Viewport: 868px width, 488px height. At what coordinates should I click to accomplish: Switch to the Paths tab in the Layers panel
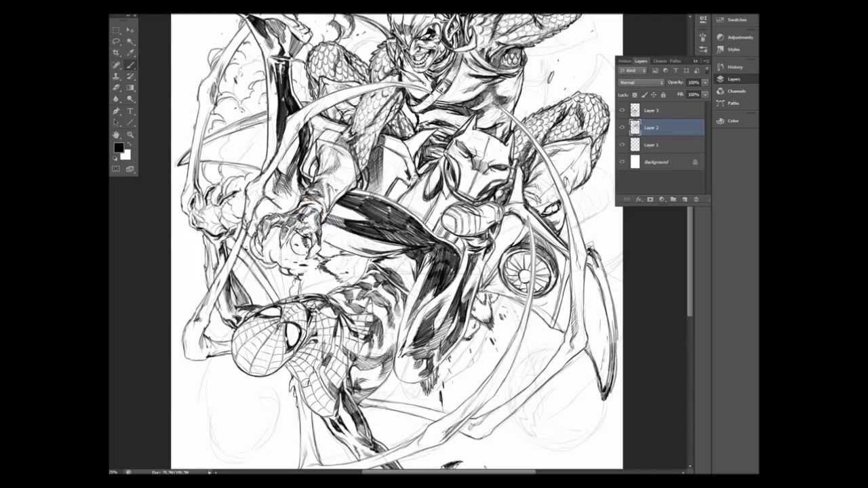coord(675,62)
